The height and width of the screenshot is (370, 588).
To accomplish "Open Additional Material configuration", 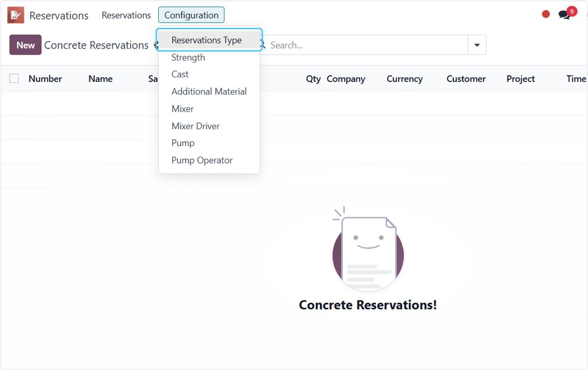I will [209, 92].
